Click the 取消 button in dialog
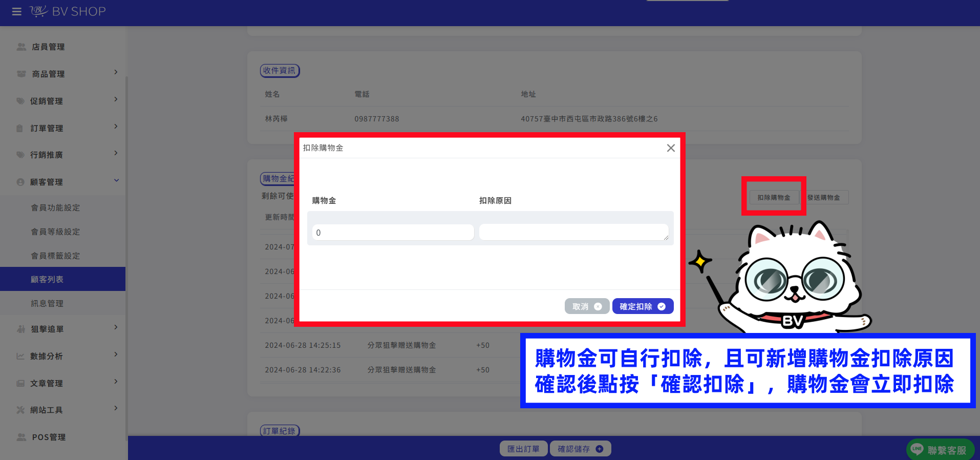The width and height of the screenshot is (980, 460). (587, 306)
